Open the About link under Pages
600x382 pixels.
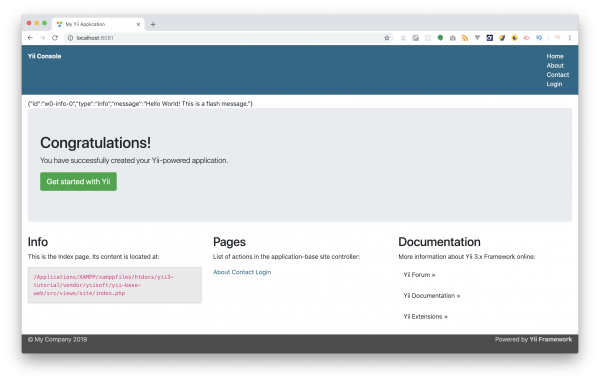click(222, 272)
